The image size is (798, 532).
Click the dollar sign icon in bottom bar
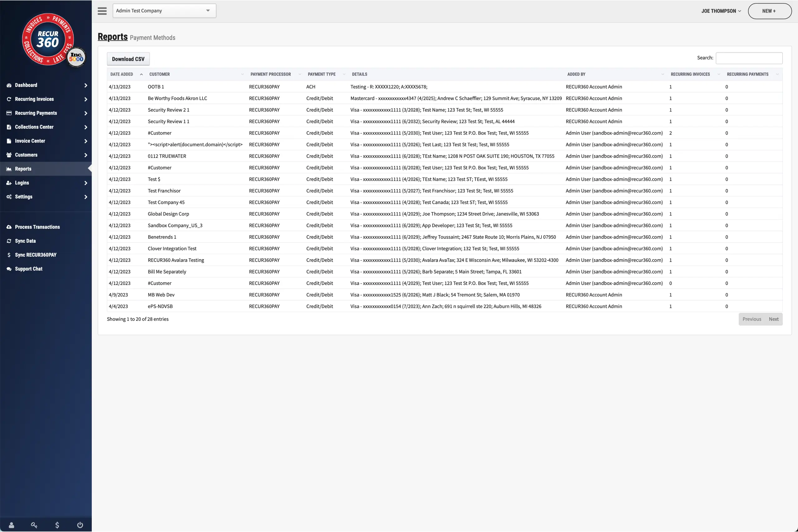tap(57, 525)
